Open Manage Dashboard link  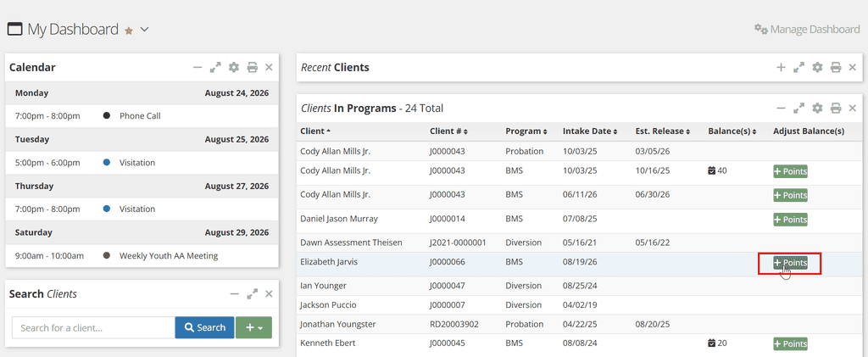807,30
